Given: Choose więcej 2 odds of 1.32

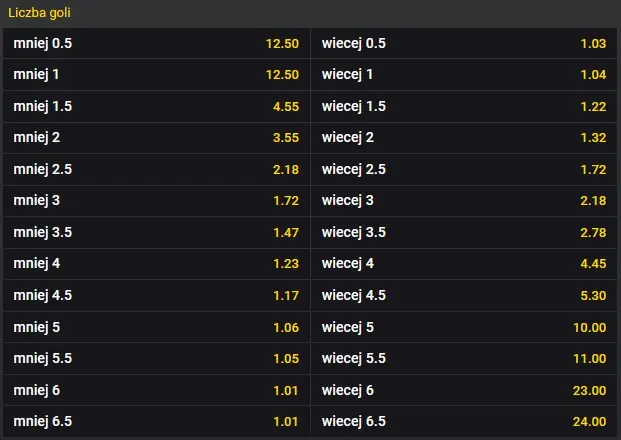Looking at the screenshot, I should 464,139.
